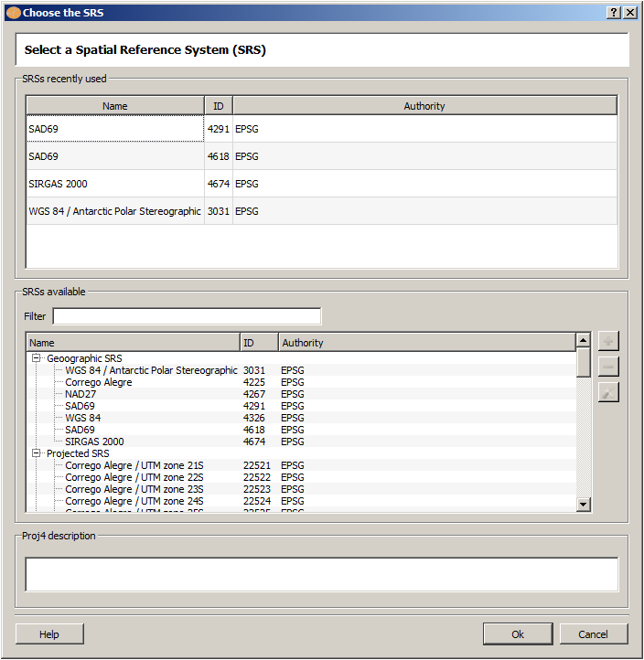Select WGS 84 / Antarctic Polar Stereographic in tree
Image resolution: width=644 pixels, height=660 pixels.
(x=151, y=370)
